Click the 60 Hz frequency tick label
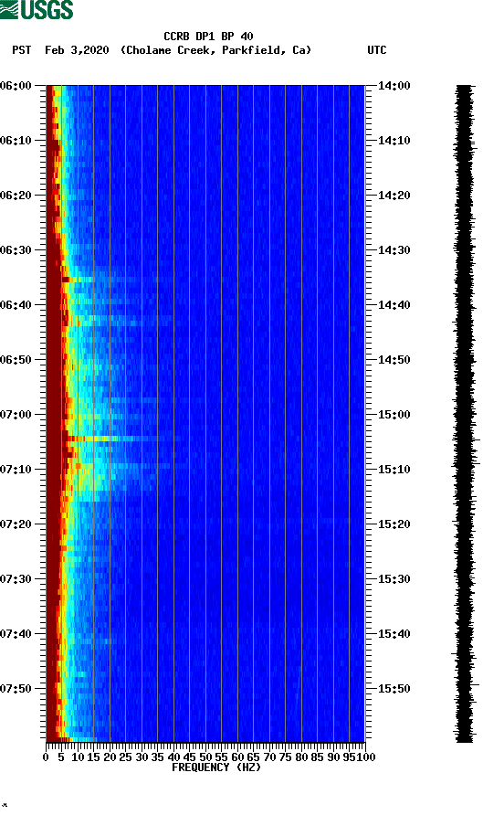The width and height of the screenshot is (504, 815). pos(237,757)
